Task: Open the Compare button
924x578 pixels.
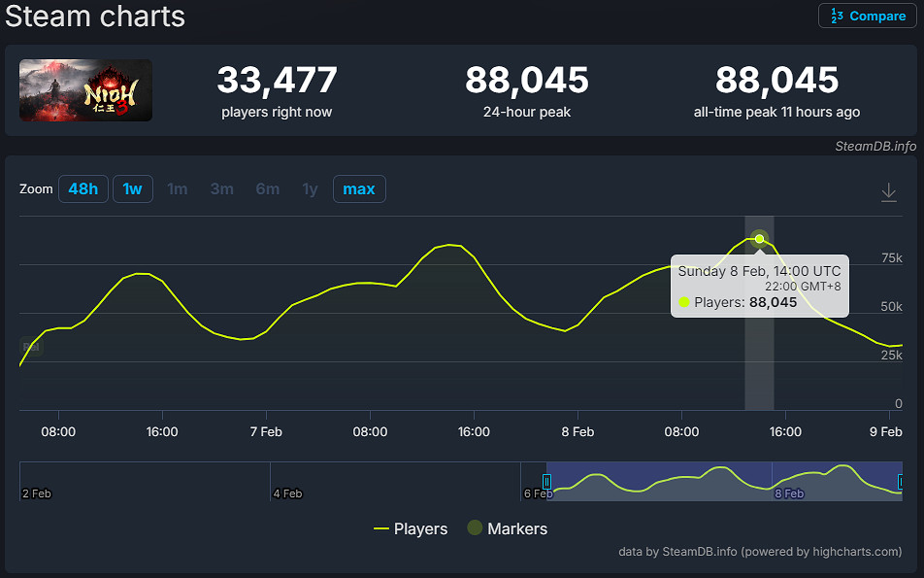Action: click(867, 16)
